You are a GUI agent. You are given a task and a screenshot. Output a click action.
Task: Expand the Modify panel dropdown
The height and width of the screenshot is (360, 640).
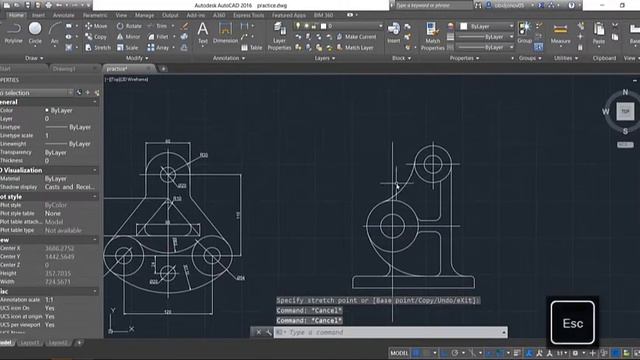pos(137,58)
